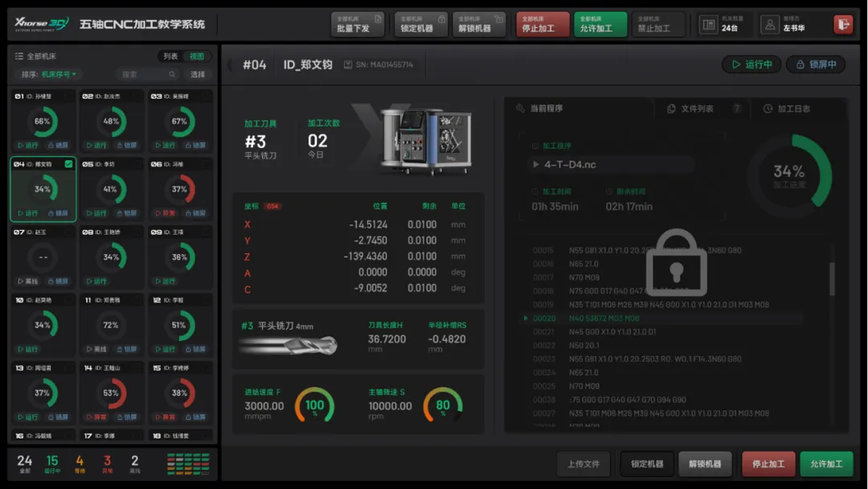Click top bar 禁止加工 button

click(x=659, y=25)
